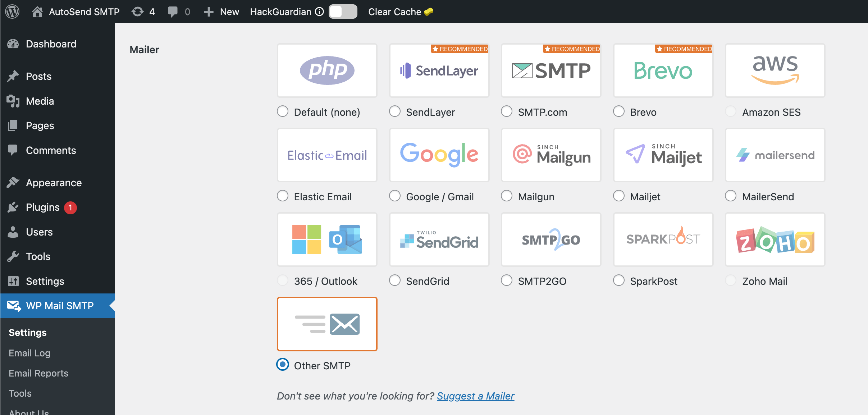
Task: Click the WordPress logo in admin bar
Action: point(12,12)
